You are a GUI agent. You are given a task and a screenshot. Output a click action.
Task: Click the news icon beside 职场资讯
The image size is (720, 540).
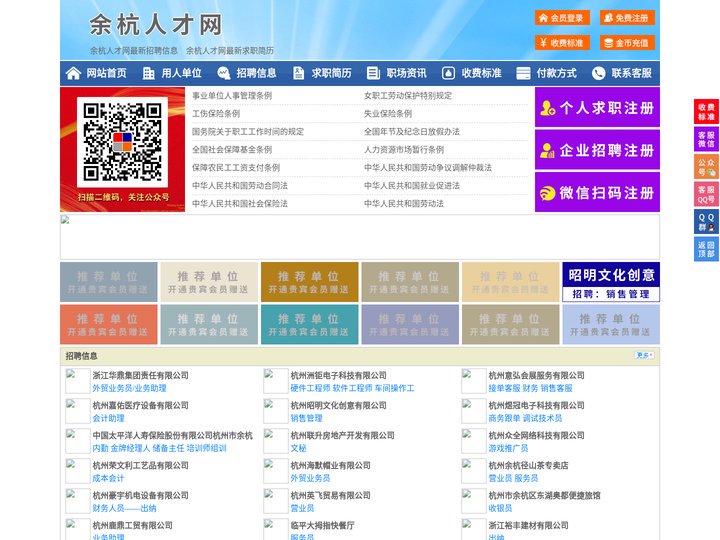pyautogui.click(x=373, y=73)
